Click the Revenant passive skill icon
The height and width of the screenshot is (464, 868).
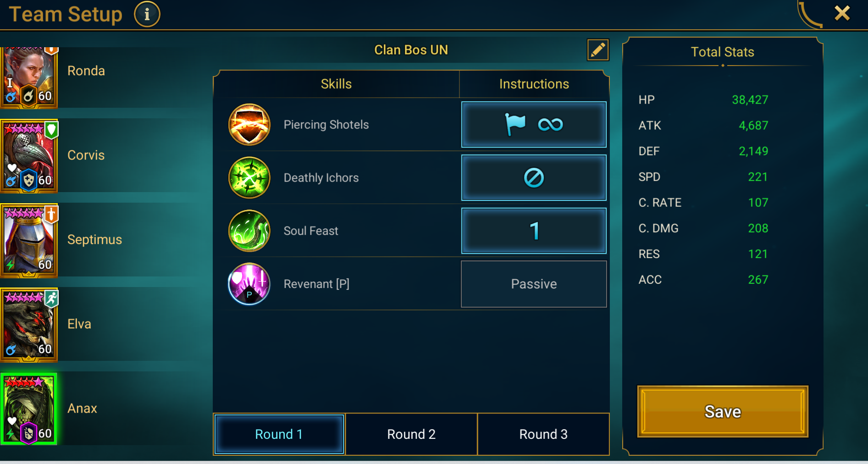[x=249, y=284]
